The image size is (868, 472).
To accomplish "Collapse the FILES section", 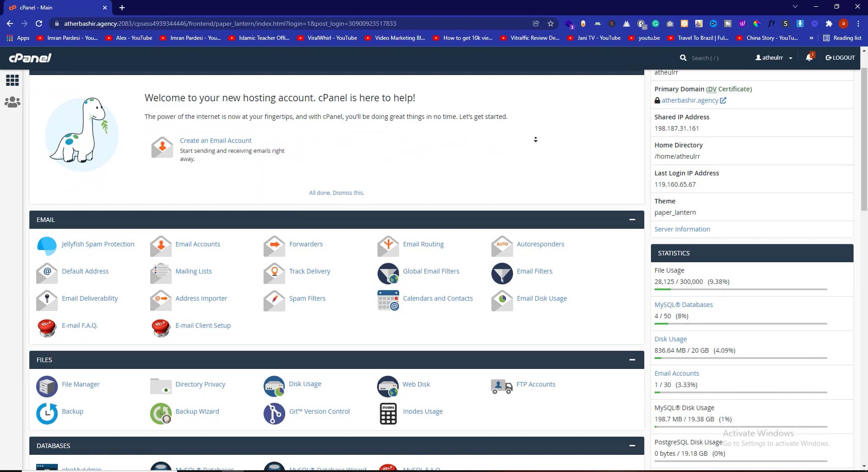I will (632, 360).
